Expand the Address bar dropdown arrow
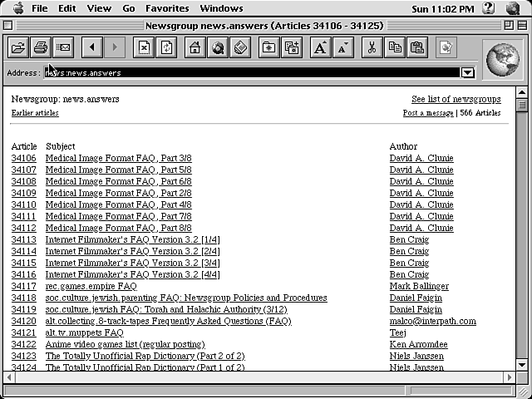Screen dimensions: 532x399 [467, 73]
